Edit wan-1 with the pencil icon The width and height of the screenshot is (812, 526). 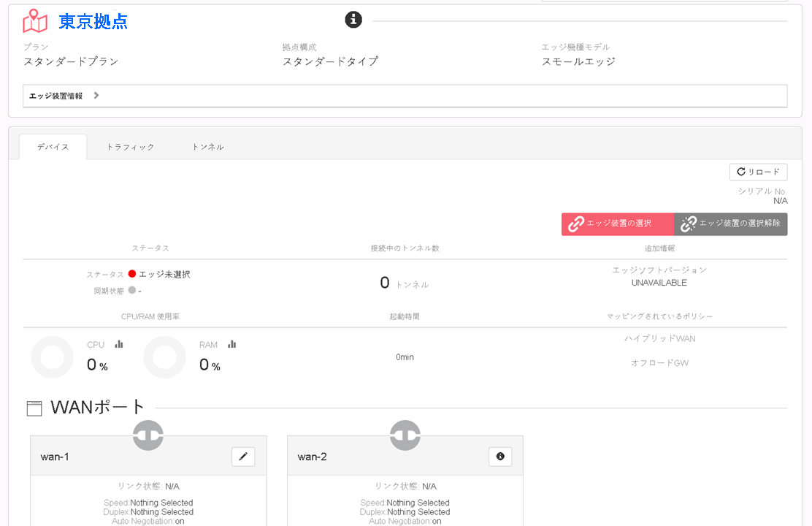tap(243, 457)
